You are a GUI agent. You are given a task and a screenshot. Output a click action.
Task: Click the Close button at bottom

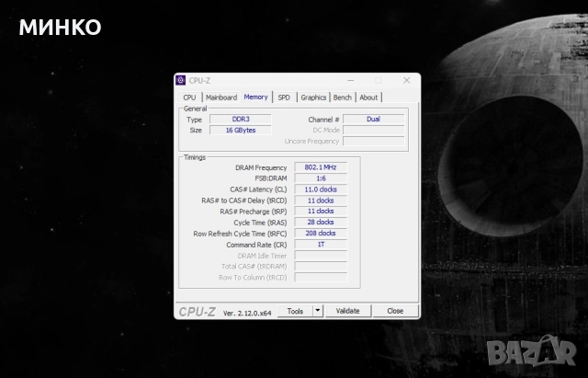click(x=395, y=311)
